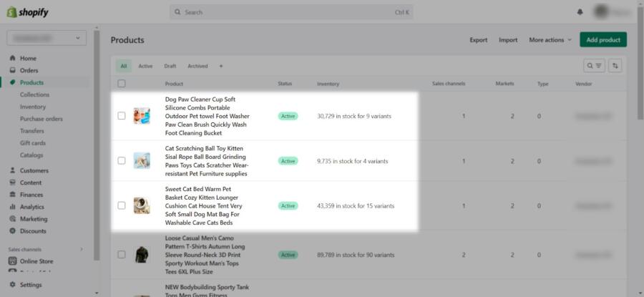The image size is (644, 297).
Task: Click the Home house icon
Action: [x=13, y=59]
